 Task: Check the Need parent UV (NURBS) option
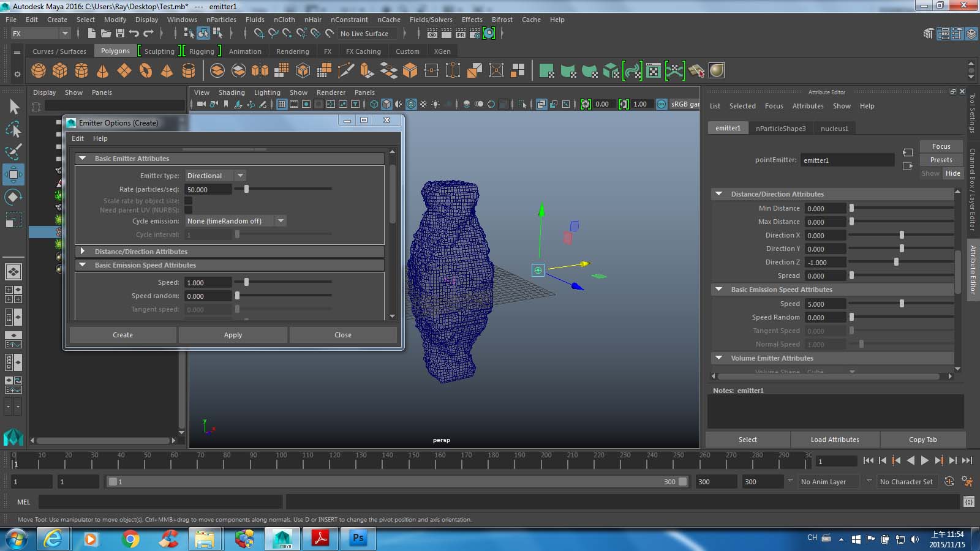(188, 209)
